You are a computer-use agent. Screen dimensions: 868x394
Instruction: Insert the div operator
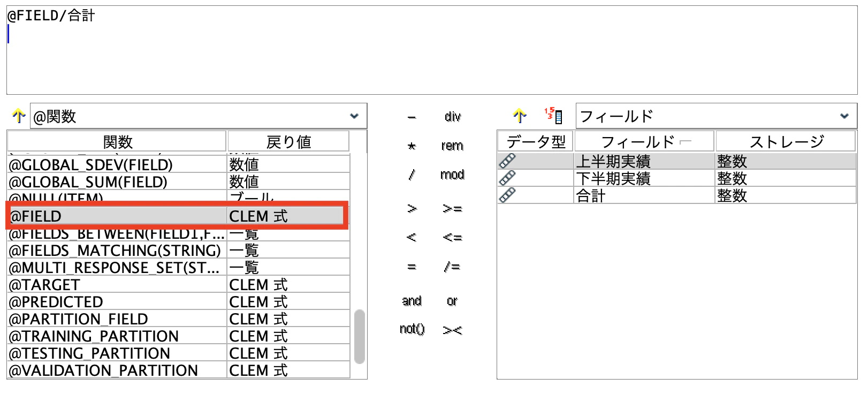tap(452, 117)
